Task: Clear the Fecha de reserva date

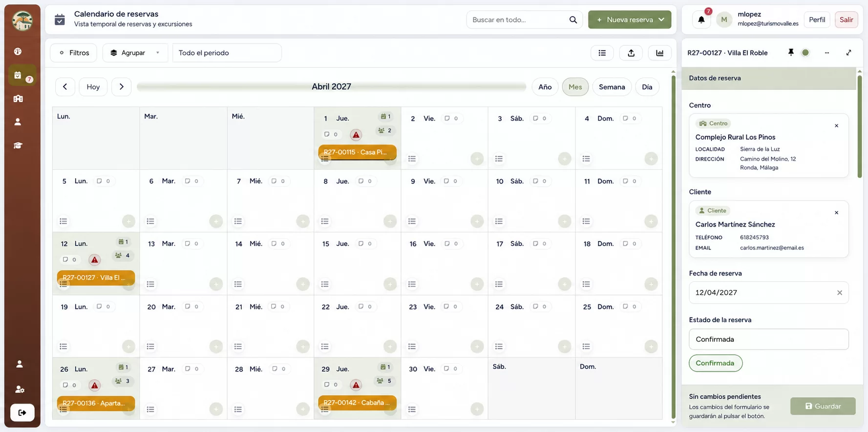Action: tap(840, 293)
